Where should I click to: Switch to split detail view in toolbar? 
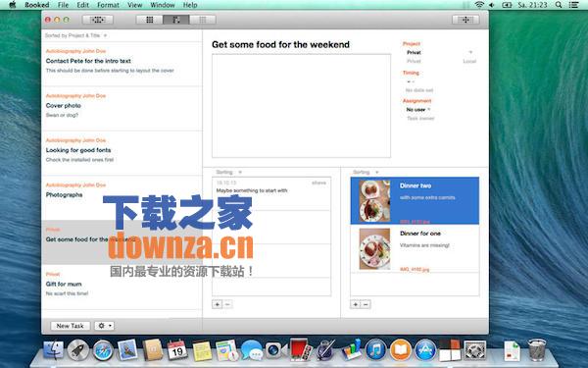[x=175, y=20]
